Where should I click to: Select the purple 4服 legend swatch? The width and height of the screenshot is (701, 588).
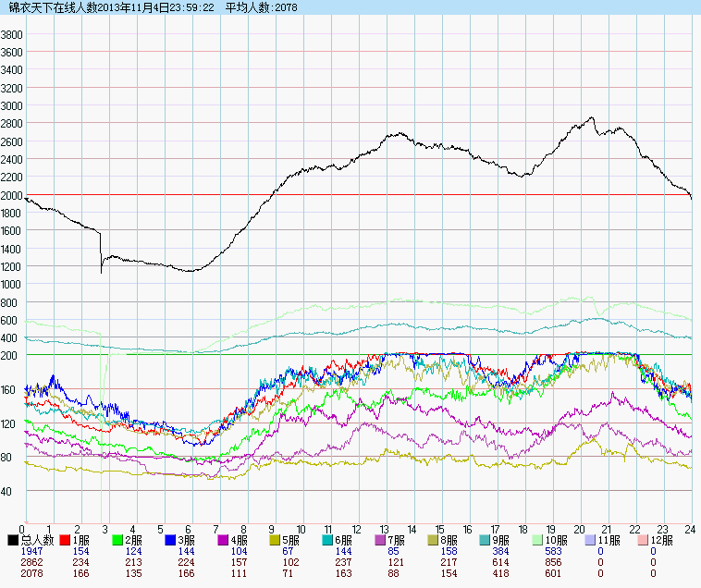point(224,540)
